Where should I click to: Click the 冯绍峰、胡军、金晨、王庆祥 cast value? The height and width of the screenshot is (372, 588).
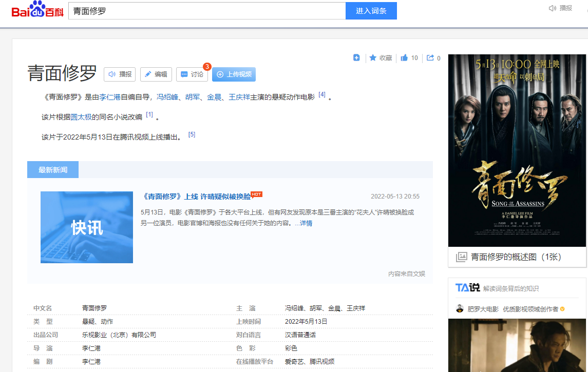click(325, 308)
